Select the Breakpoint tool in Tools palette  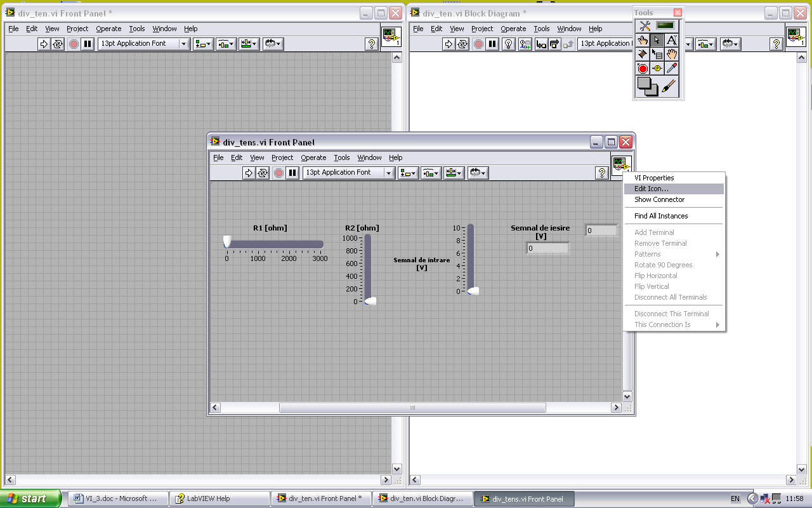643,69
